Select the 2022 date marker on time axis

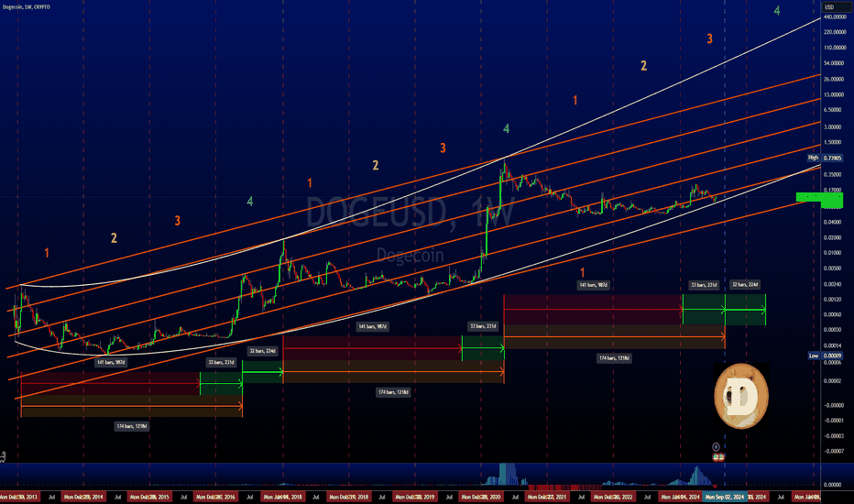[x=613, y=497]
